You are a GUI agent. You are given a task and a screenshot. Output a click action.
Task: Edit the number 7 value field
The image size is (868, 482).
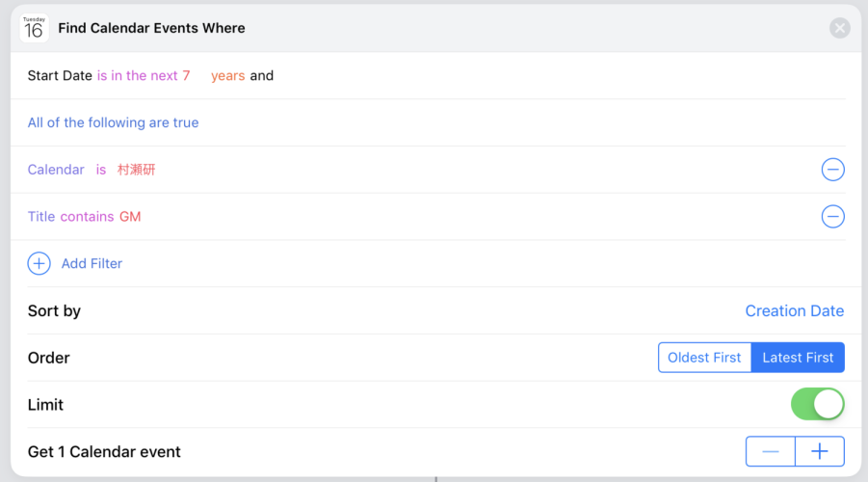[x=187, y=75]
